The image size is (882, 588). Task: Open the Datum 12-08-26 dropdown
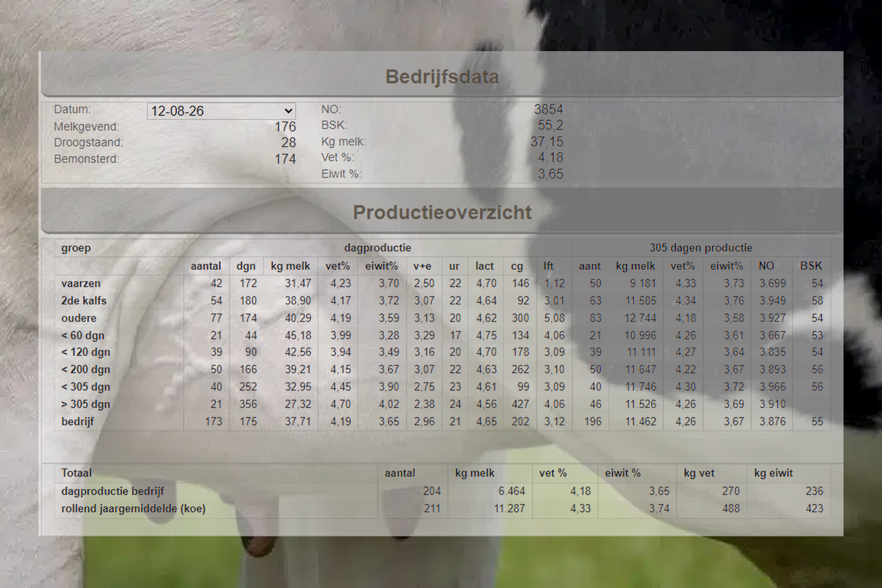[x=221, y=111]
